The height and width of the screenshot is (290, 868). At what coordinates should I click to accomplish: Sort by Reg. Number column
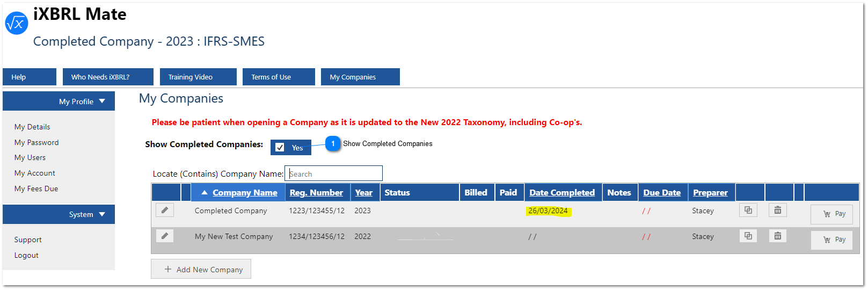coord(316,192)
